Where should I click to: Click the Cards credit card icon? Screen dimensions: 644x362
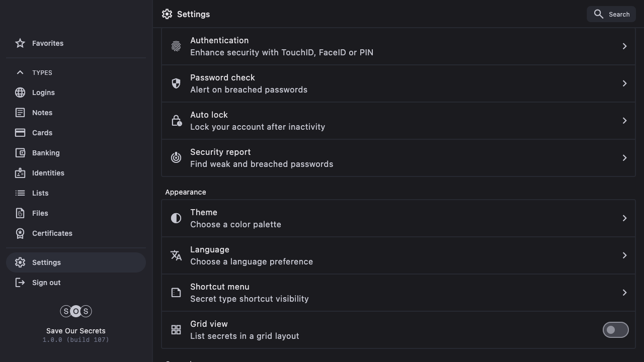tap(20, 133)
